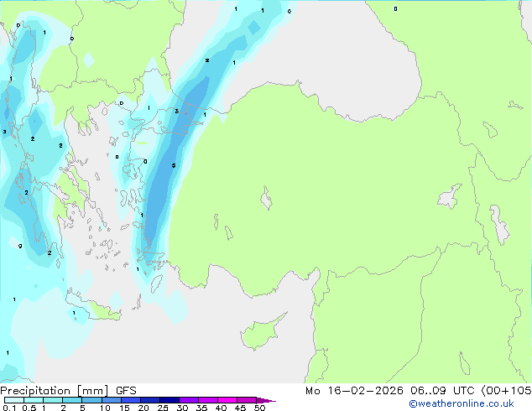Click Lake Van in eastern Turkey
Image resolution: width=532 pixels, height=411 pixels.
pyautogui.click(x=450, y=196)
